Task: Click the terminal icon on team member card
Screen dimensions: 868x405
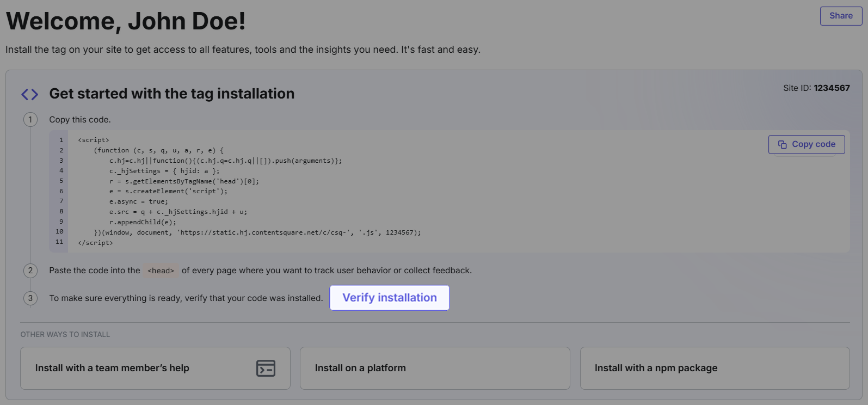Action: click(x=266, y=369)
